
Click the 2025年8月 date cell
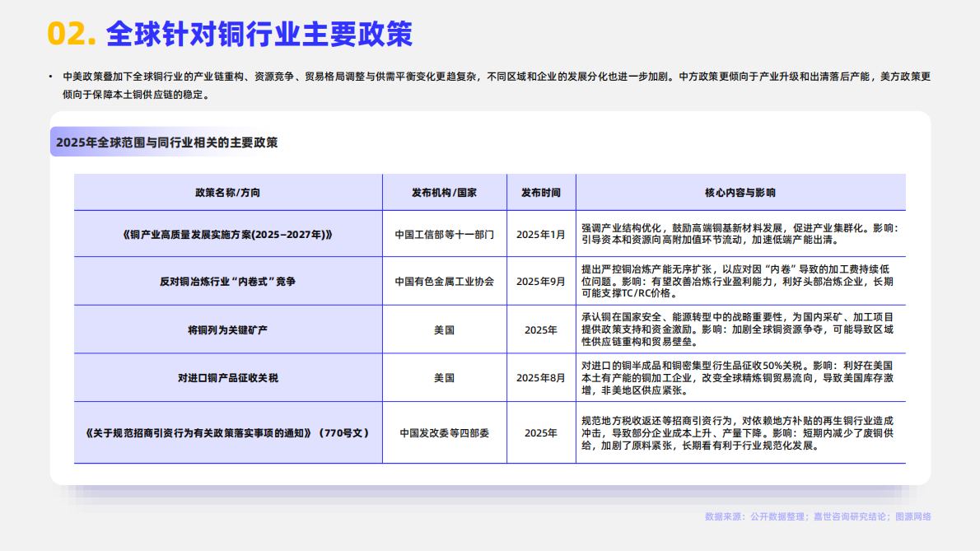541,378
